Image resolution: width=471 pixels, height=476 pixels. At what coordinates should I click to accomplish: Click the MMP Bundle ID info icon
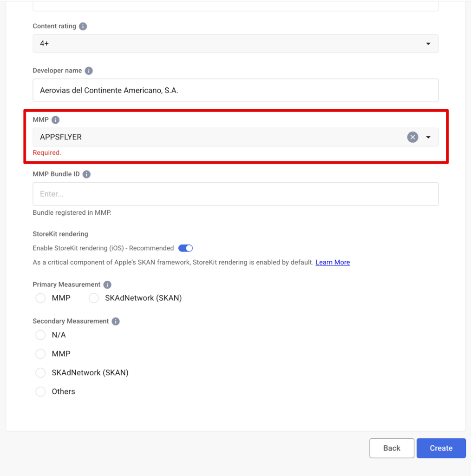86,174
